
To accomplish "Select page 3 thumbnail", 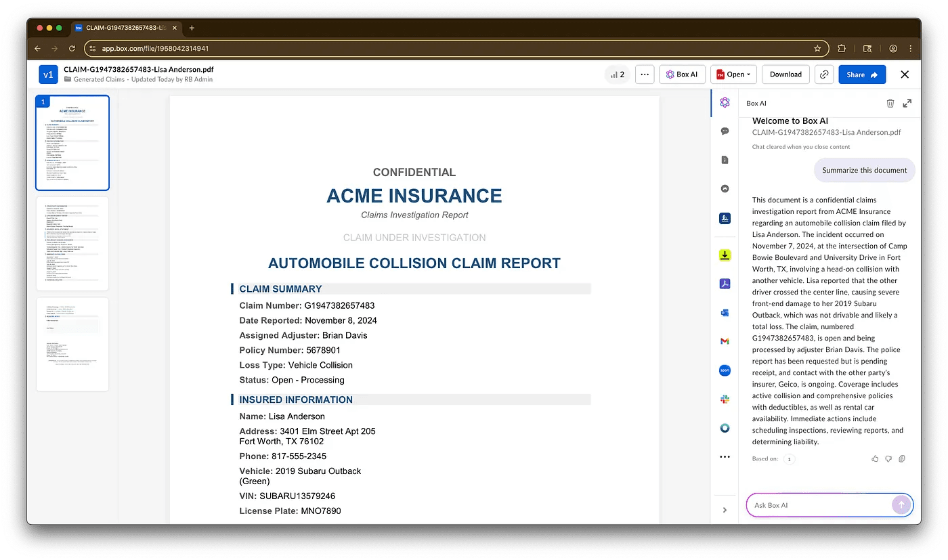I will tap(72, 344).
